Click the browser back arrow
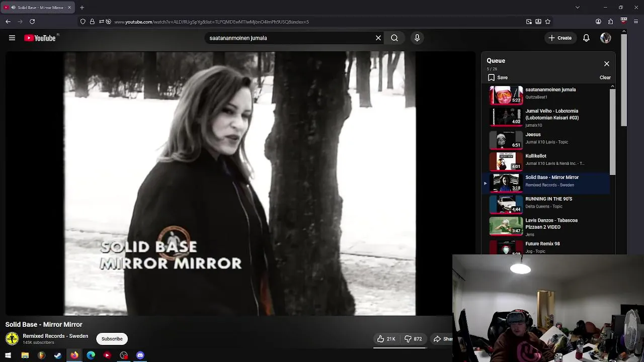The image size is (644, 362). click(x=8, y=22)
